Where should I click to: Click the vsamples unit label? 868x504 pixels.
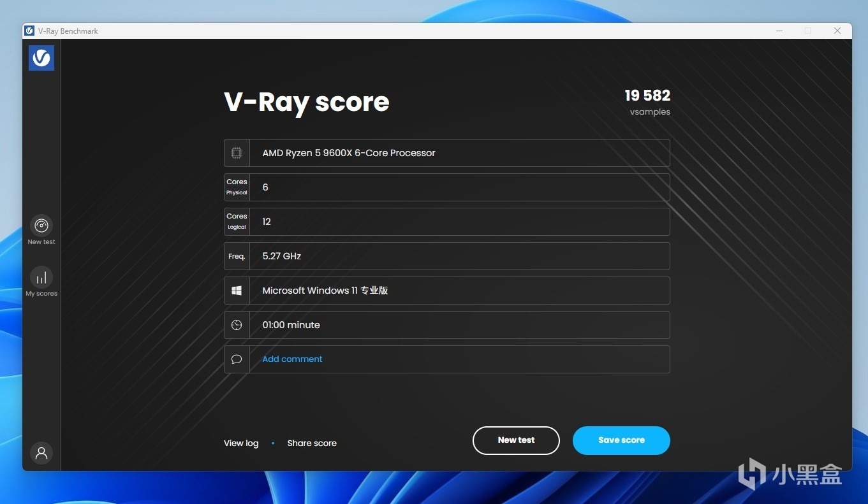(650, 112)
